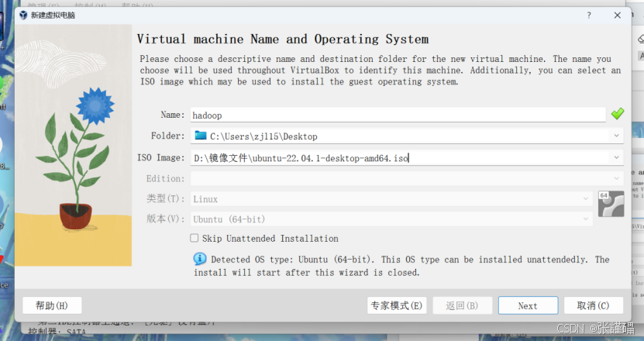This screenshot has width=644, height=341.
Task: Click the flower illustration in the wizard
Action: click(74, 145)
